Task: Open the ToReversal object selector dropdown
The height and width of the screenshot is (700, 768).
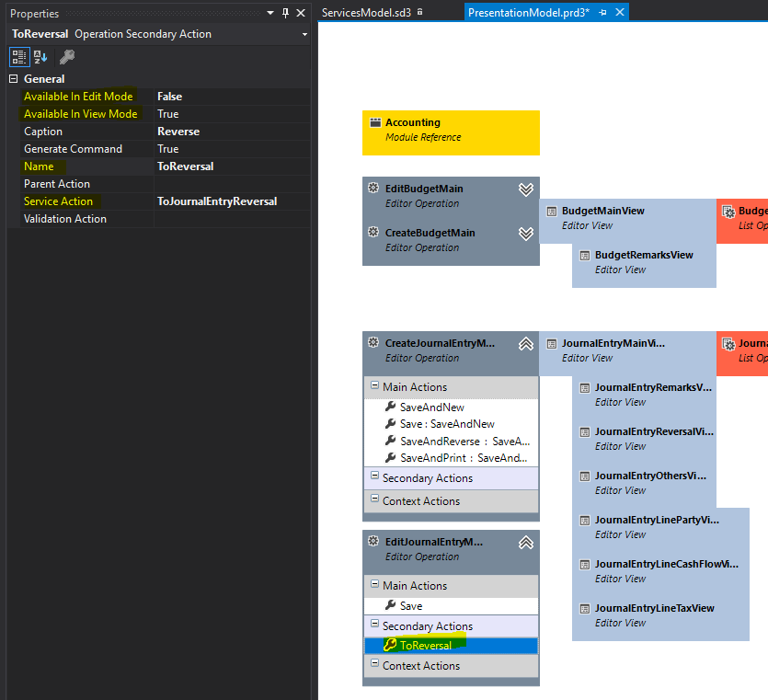Action: (x=304, y=34)
